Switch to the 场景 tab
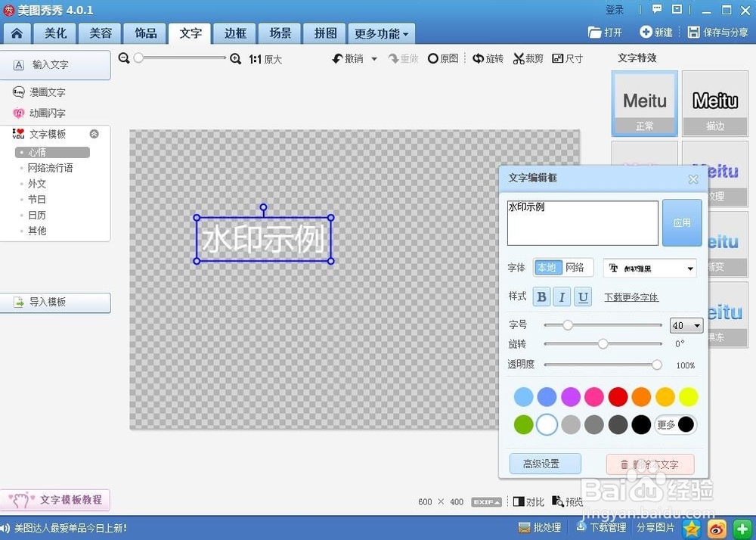The width and height of the screenshot is (756, 540). point(280,33)
